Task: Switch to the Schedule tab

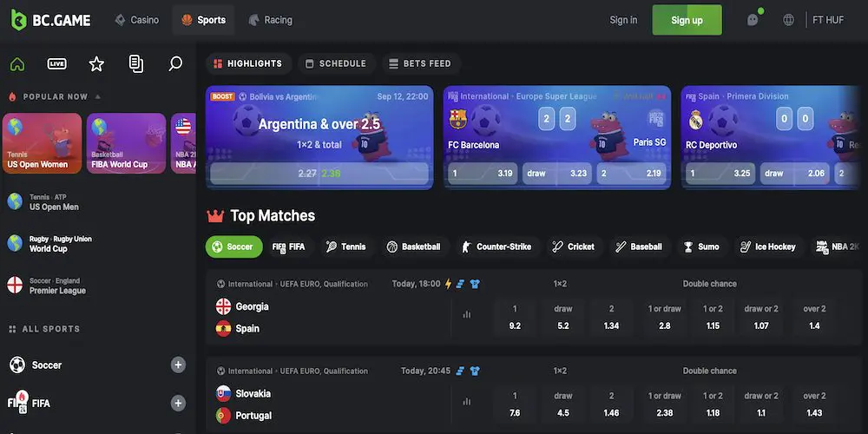Action: pyautogui.click(x=337, y=63)
